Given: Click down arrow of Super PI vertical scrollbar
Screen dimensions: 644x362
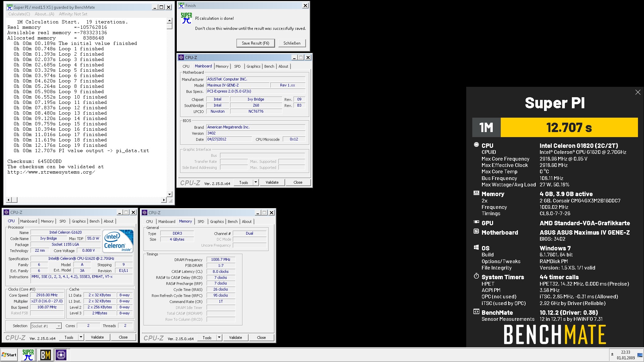Looking at the screenshot, I should pyautogui.click(x=169, y=194).
